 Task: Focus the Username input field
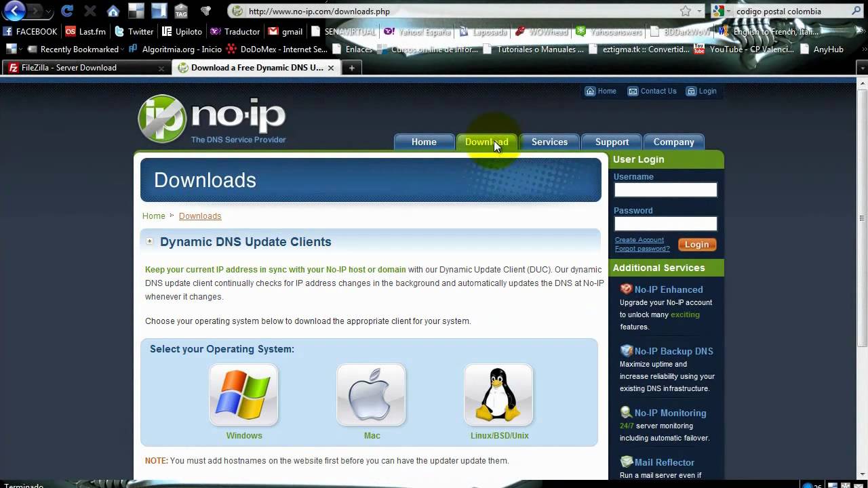tap(665, 190)
